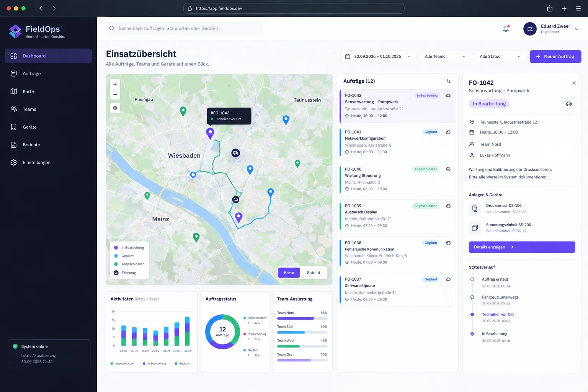This screenshot has width=588, height=392.
Task: Click vehicle icon on FO-1042 card
Action: 448,96
